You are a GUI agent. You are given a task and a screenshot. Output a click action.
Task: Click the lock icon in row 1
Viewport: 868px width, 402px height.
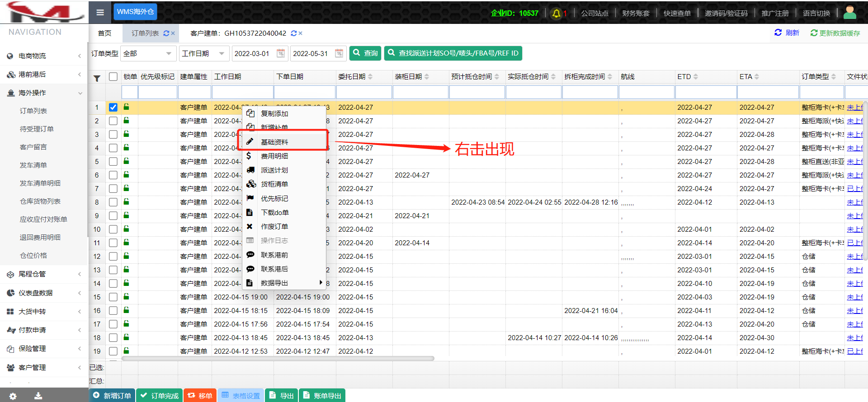pos(127,107)
